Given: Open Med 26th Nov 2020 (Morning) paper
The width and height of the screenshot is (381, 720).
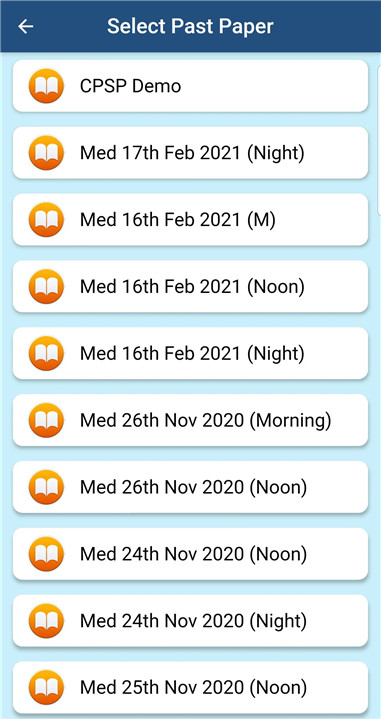Looking at the screenshot, I should click(x=190, y=420).
